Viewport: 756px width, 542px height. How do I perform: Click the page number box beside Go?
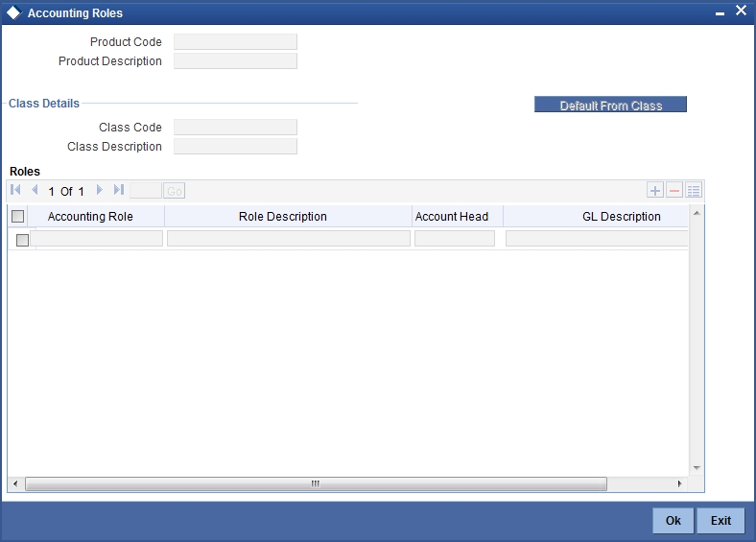[x=146, y=191]
